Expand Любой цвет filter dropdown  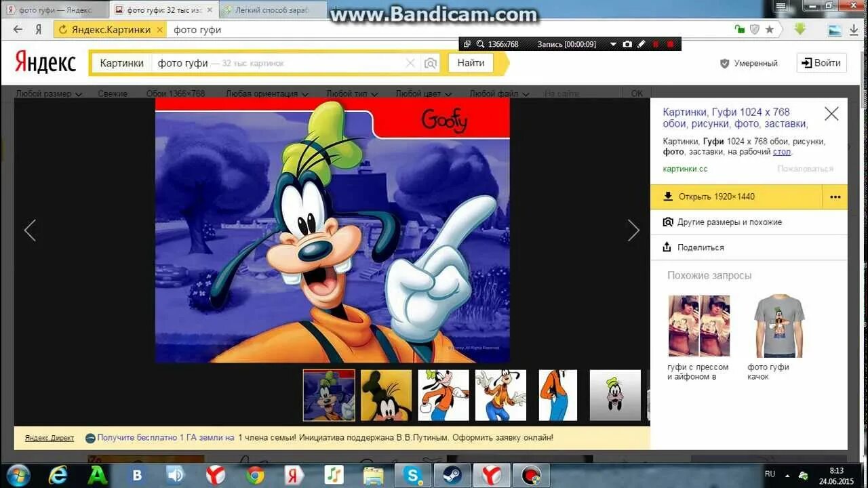(x=423, y=94)
